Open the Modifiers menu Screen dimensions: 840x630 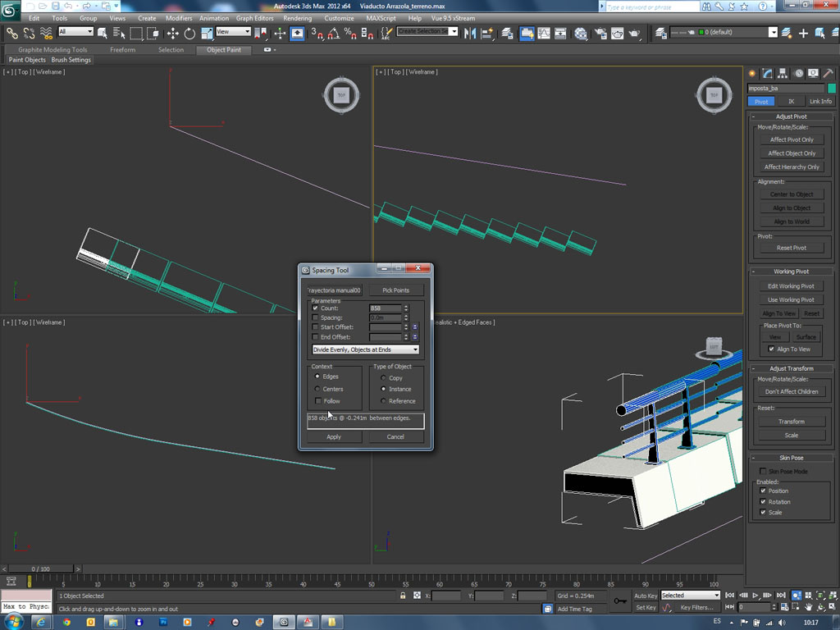(x=178, y=18)
